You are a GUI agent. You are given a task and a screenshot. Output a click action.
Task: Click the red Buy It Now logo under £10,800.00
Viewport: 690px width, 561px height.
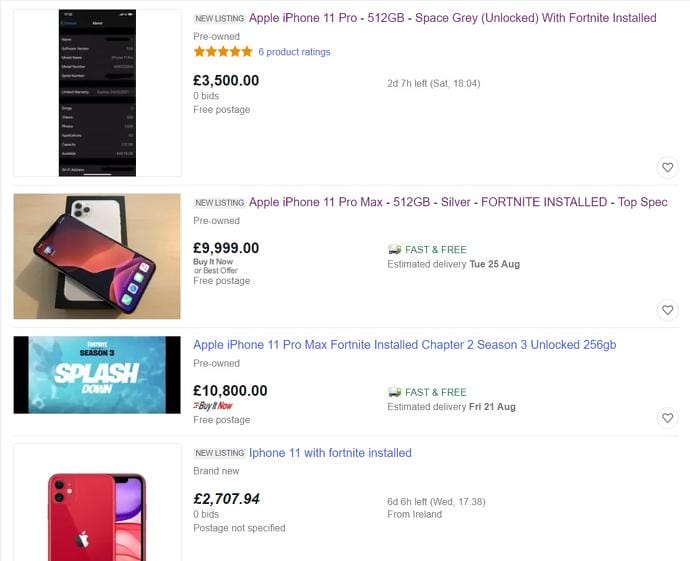coord(213,406)
